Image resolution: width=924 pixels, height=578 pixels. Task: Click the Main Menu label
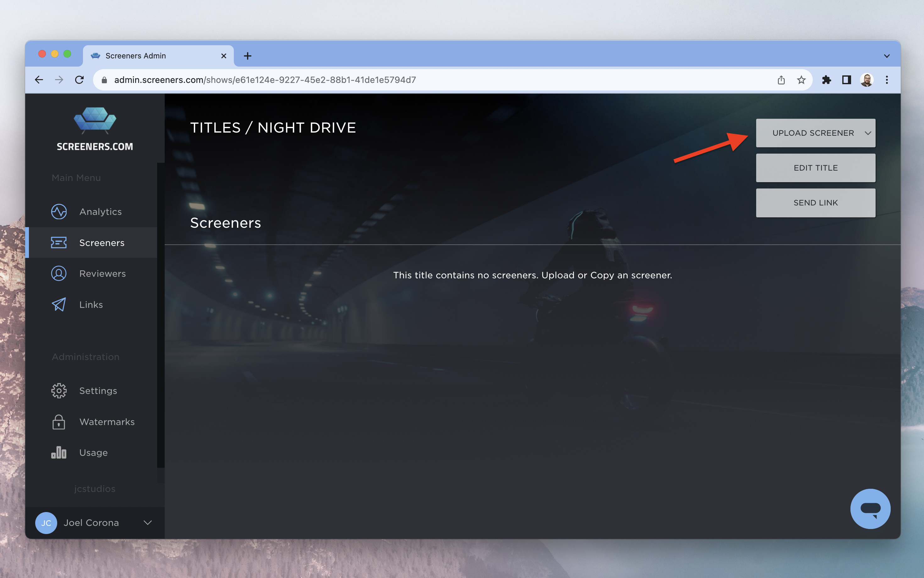(76, 178)
